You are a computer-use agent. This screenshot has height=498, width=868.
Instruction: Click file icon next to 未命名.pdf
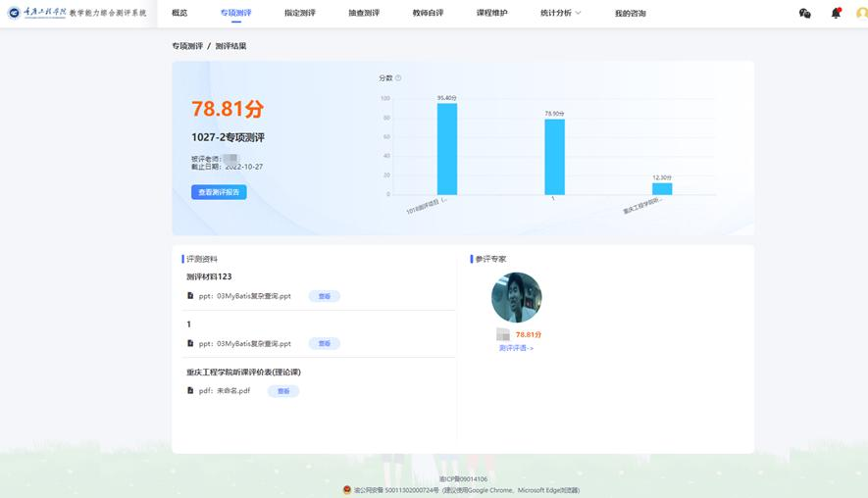point(190,390)
